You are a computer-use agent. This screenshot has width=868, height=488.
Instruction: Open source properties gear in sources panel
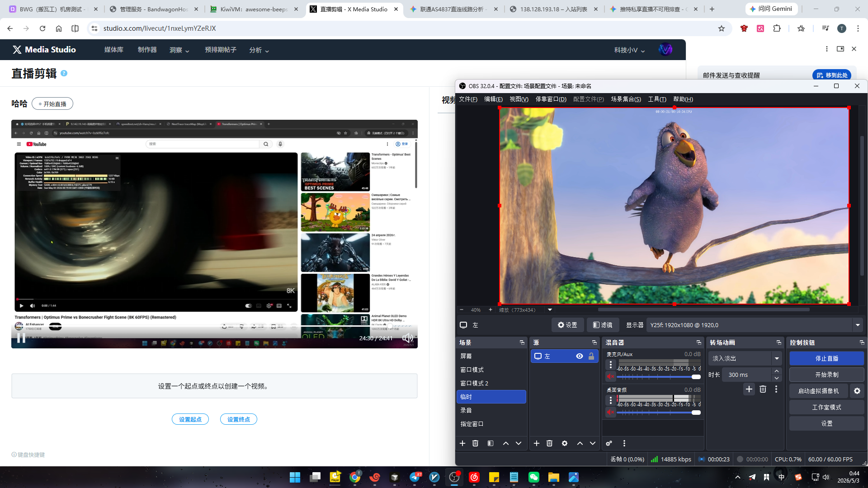(565, 443)
